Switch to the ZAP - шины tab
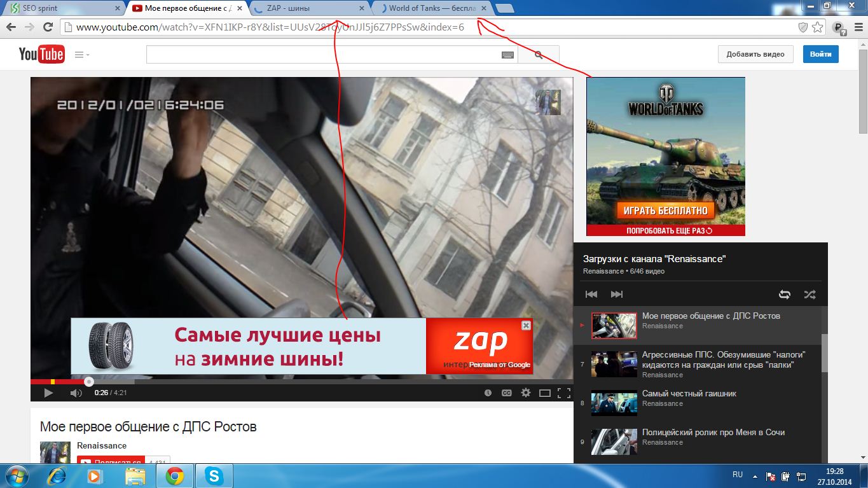This screenshot has width=868, height=488. 308,8
